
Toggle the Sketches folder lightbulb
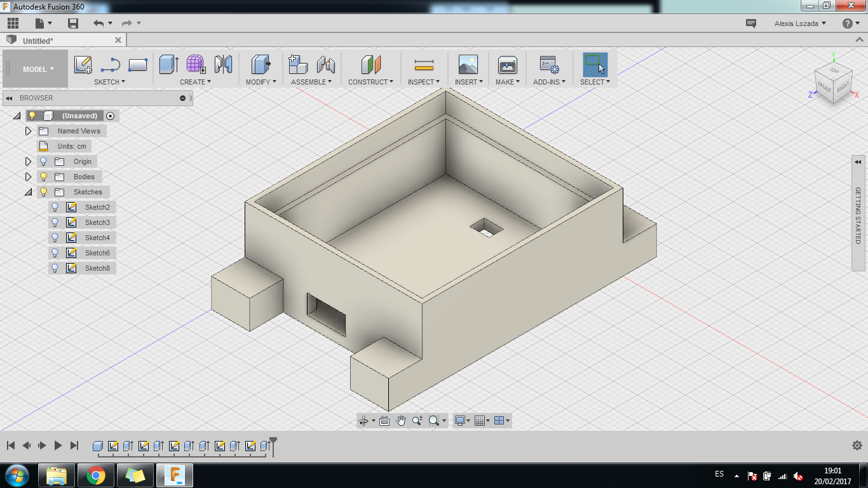click(x=44, y=192)
